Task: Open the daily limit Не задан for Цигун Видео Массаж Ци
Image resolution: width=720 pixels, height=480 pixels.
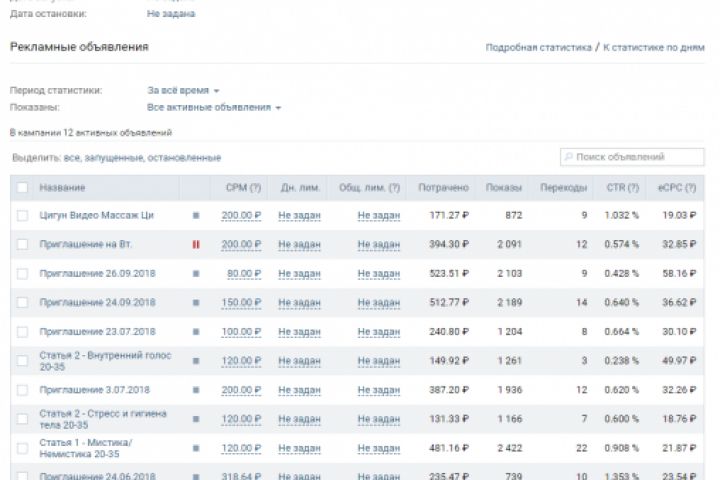Action: tap(299, 215)
